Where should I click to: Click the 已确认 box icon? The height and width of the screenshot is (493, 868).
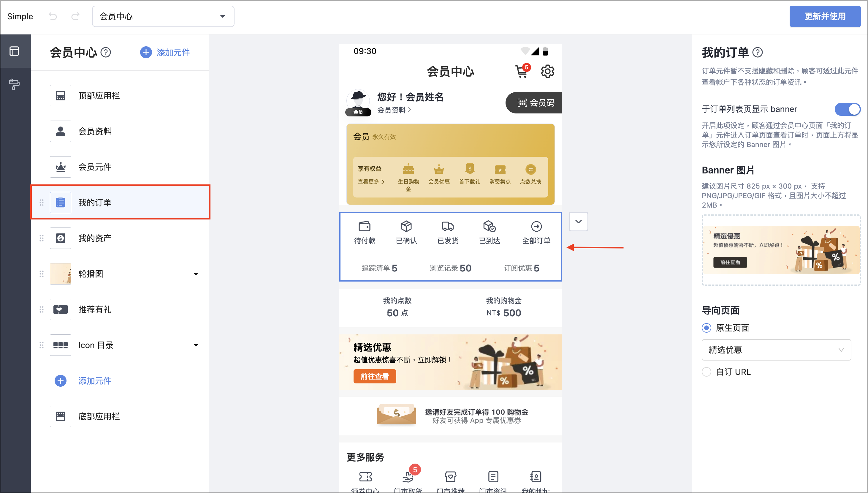(x=406, y=226)
